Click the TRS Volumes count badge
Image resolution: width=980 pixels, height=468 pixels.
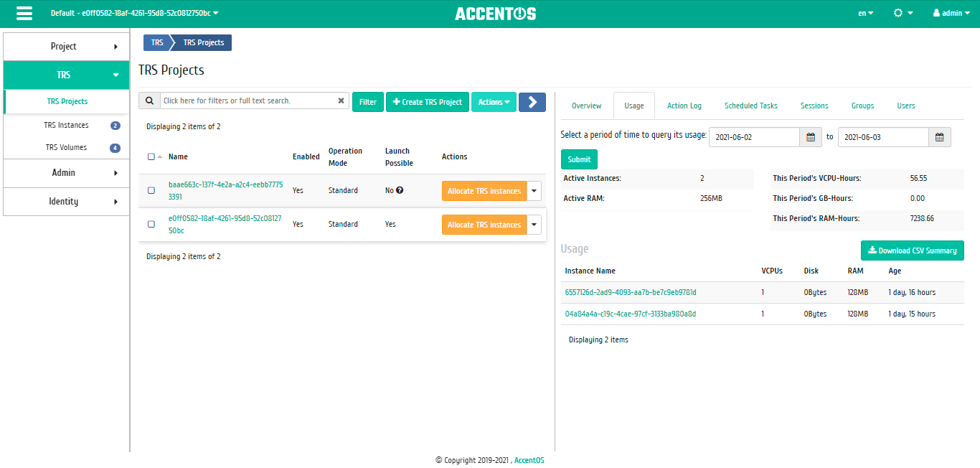point(115,148)
